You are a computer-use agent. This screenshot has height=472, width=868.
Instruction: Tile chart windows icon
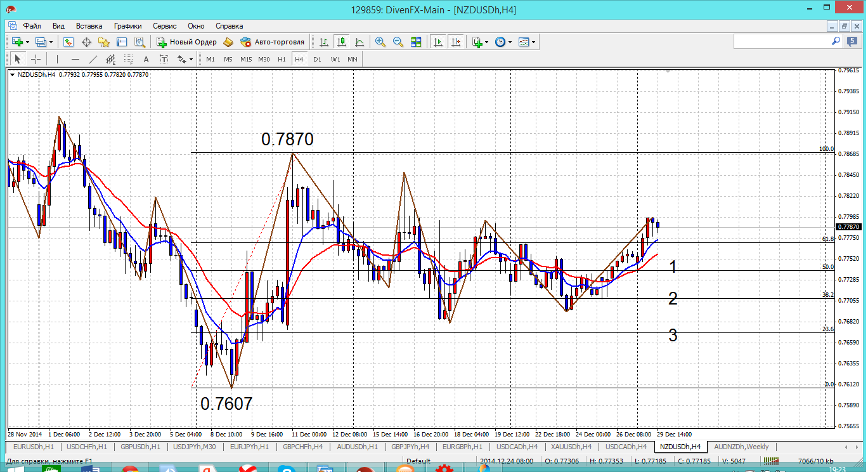click(416, 42)
